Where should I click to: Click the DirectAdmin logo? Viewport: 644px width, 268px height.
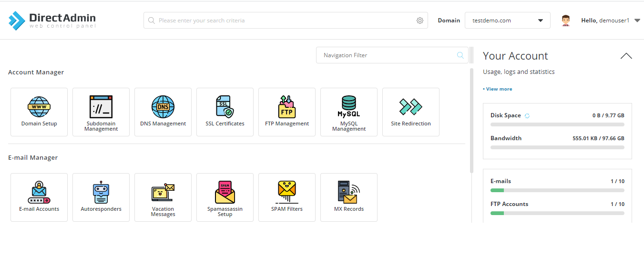pyautogui.click(x=52, y=21)
